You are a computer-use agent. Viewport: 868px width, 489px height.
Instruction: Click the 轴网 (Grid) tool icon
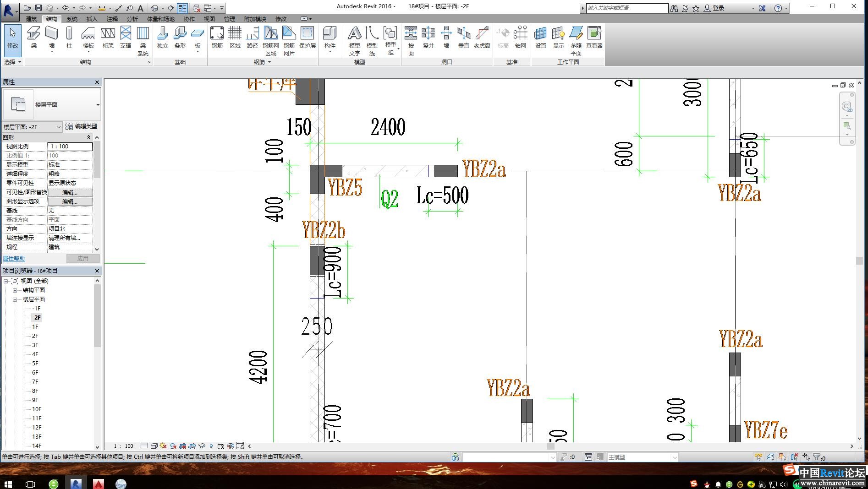520,37
